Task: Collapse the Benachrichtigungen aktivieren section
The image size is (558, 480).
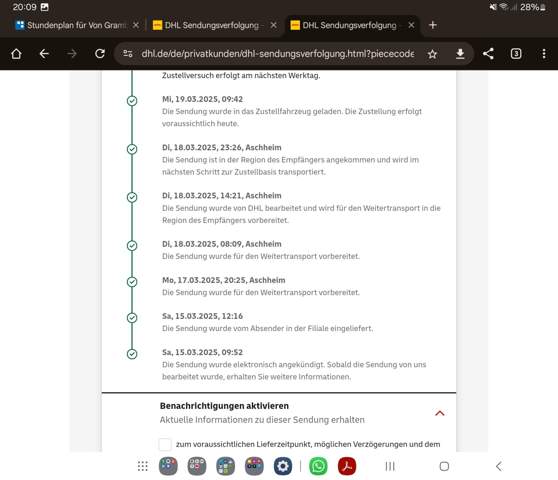Action: [440, 413]
